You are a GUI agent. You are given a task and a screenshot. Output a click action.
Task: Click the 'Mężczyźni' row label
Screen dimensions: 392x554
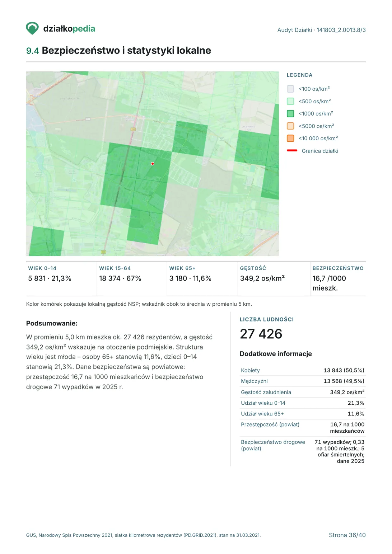(x=254, y=381)
